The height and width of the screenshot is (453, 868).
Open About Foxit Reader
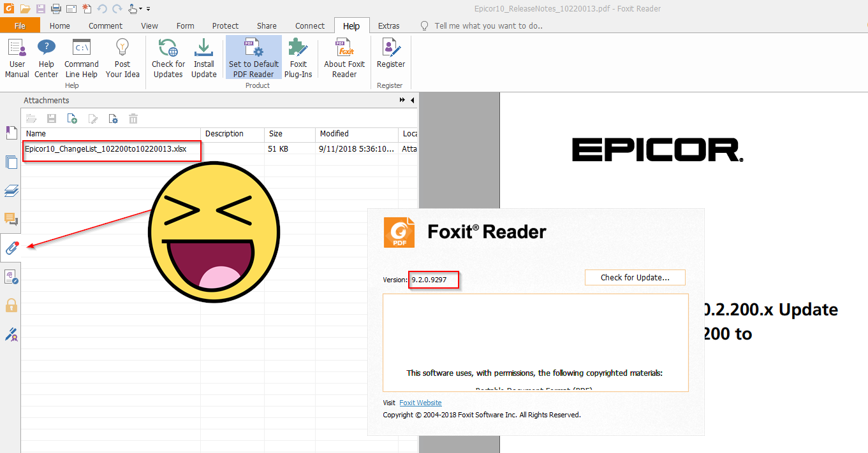point(344,58)
